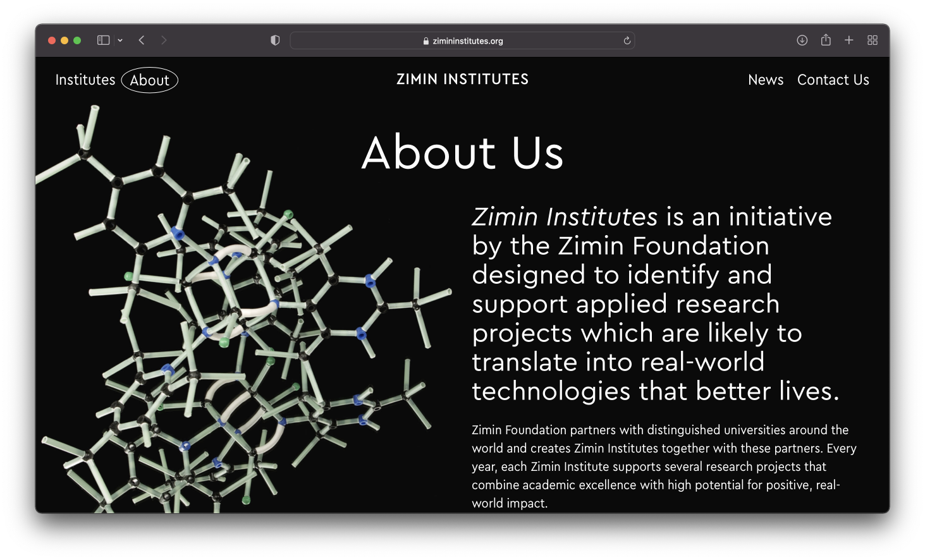Viewport: 925px width, 560px height.
Task: Add a new tab with plus icon
Action: tap(849, 40)
